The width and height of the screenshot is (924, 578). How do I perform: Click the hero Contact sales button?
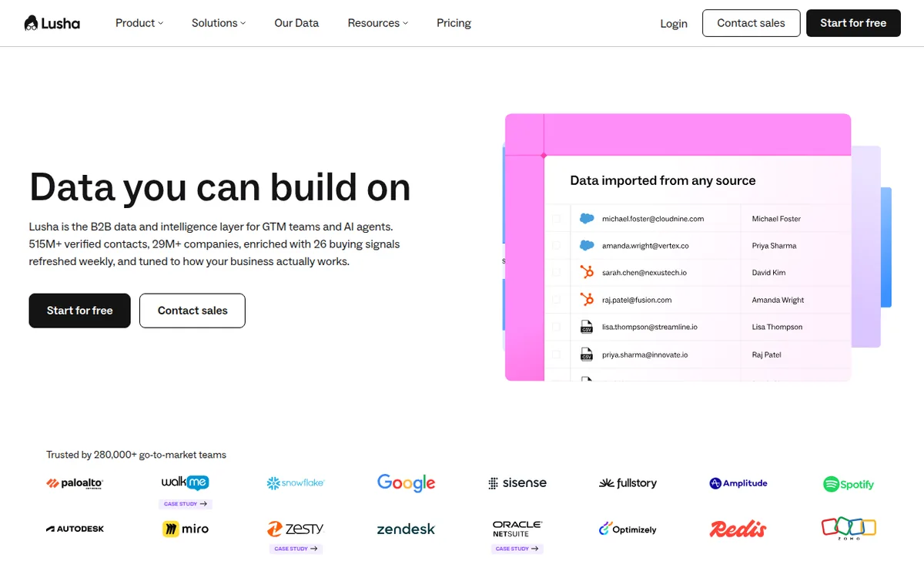192,311
